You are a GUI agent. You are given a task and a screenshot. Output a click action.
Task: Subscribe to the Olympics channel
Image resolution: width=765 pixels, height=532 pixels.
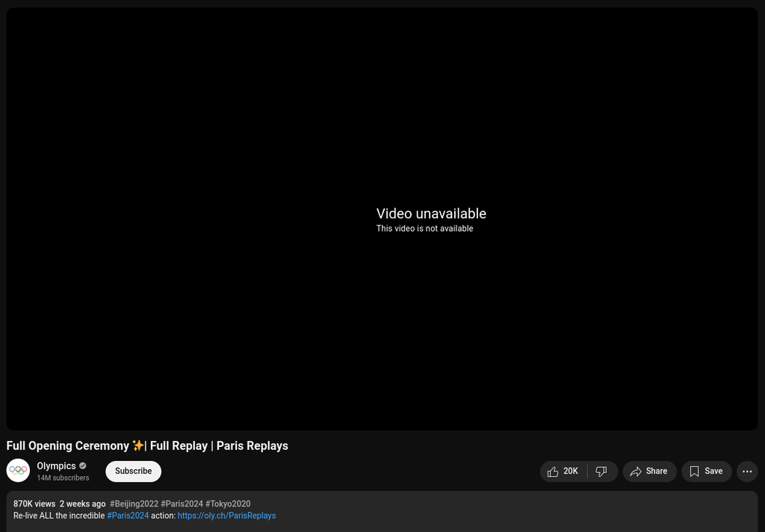[x=133, y=471]
